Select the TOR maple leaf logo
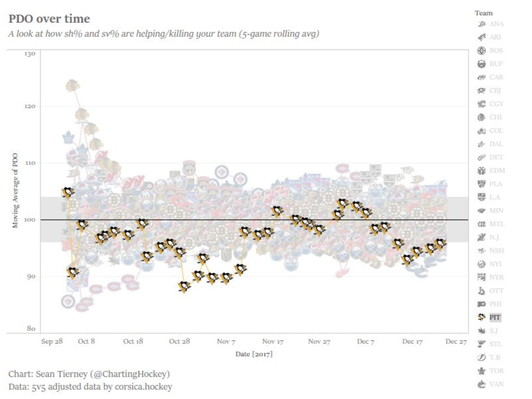The height and width of the screenshot is (399, 532). click(481, 371)
